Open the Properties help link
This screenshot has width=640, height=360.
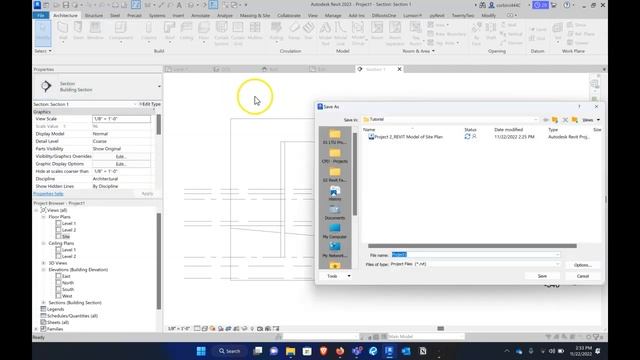click(x=48, y=193)
